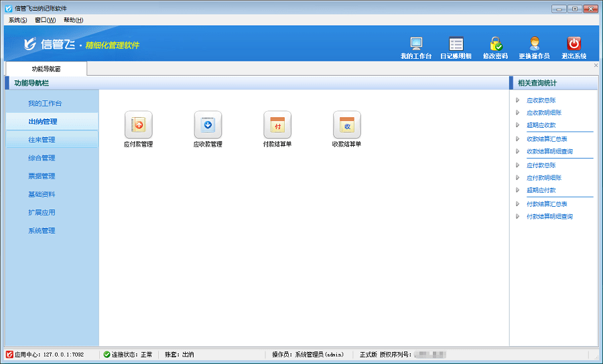This screenshot has width=603, height=364.
Task: Click arrow beside 超期应付款
Action: point(518,189)
